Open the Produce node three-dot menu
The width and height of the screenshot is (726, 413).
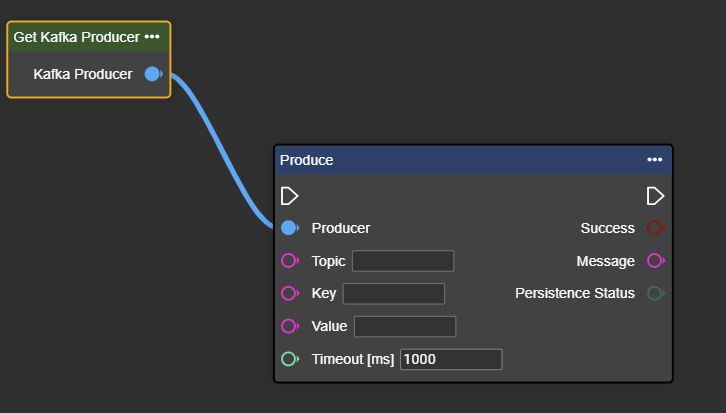point(654,160)
